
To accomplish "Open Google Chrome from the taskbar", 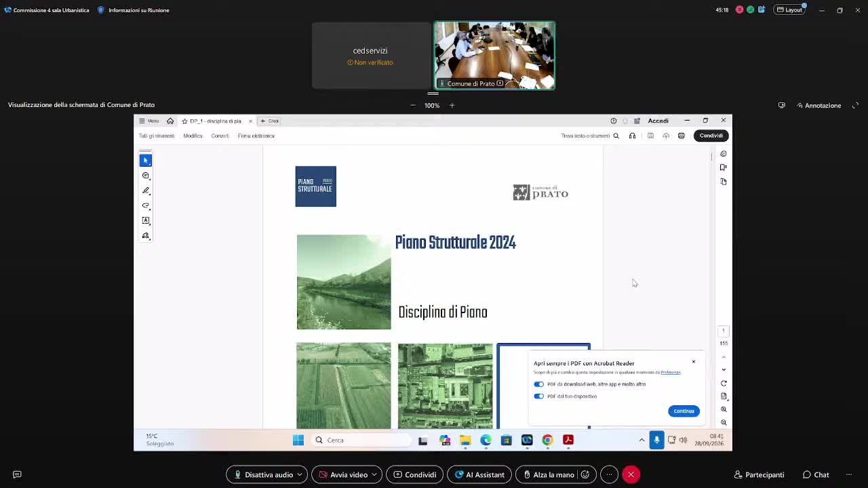I will pyautogui.click(x=547, y=440).
